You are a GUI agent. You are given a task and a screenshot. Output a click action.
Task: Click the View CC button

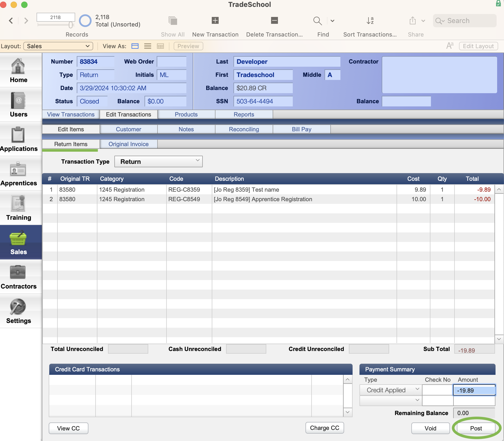[68, 428]
